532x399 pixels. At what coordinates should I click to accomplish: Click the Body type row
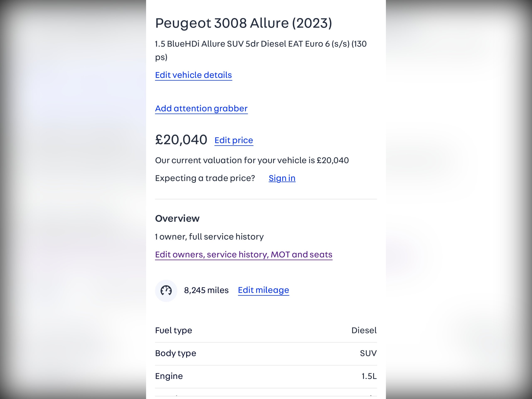[x=266, y=353]
